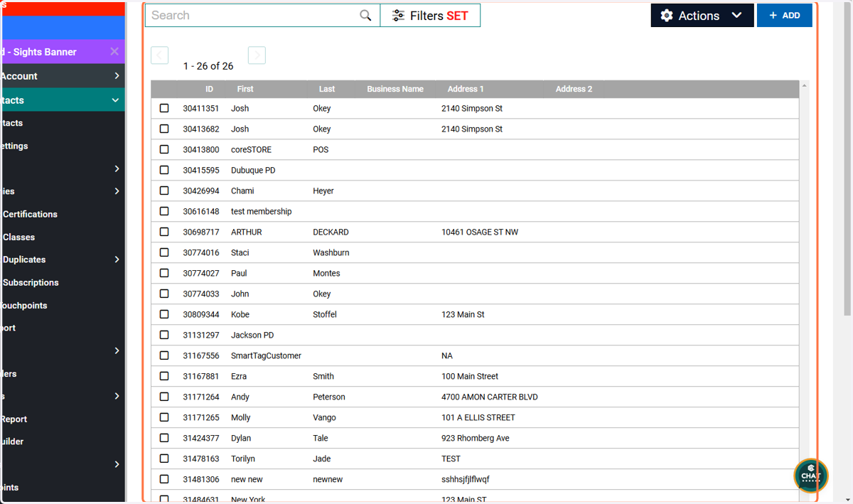Select John Okey's checkbox
The width and height of the screenshot is (853, 504).
[164, 294]
